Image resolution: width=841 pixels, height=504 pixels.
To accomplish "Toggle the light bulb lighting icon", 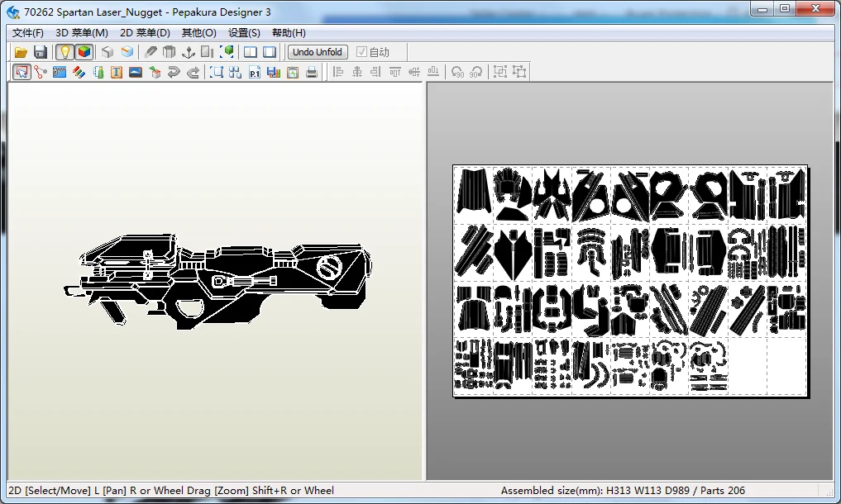I will (x=64, y=52).
